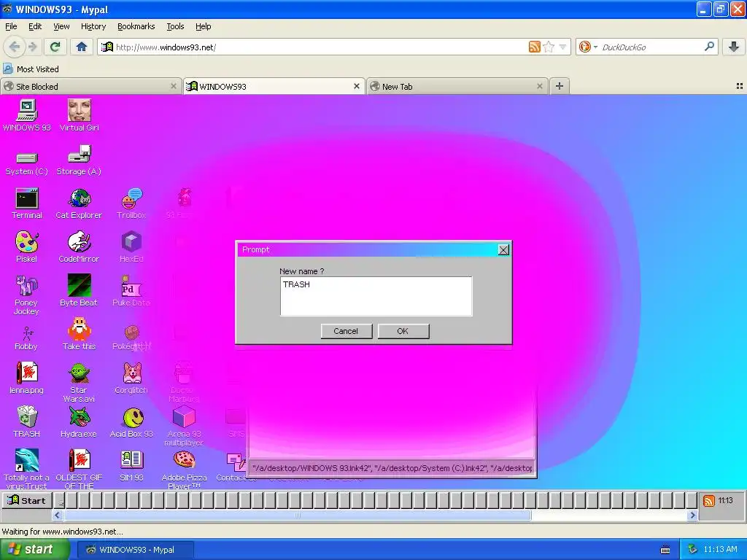Open the HexEd cube icon
The image size is (747, 560).
point(131,248)
